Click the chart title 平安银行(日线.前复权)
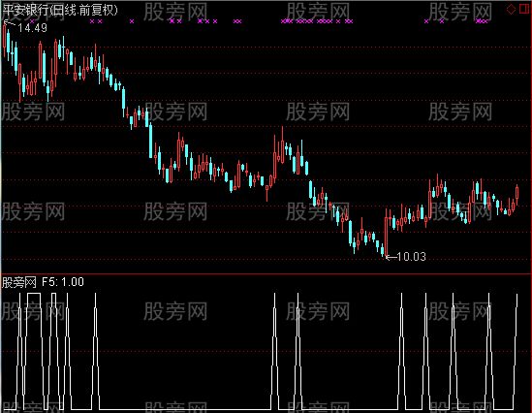Image resolution: width=532 pixels, height=413 pixels. pyautogui.click(x=60, y=10)
